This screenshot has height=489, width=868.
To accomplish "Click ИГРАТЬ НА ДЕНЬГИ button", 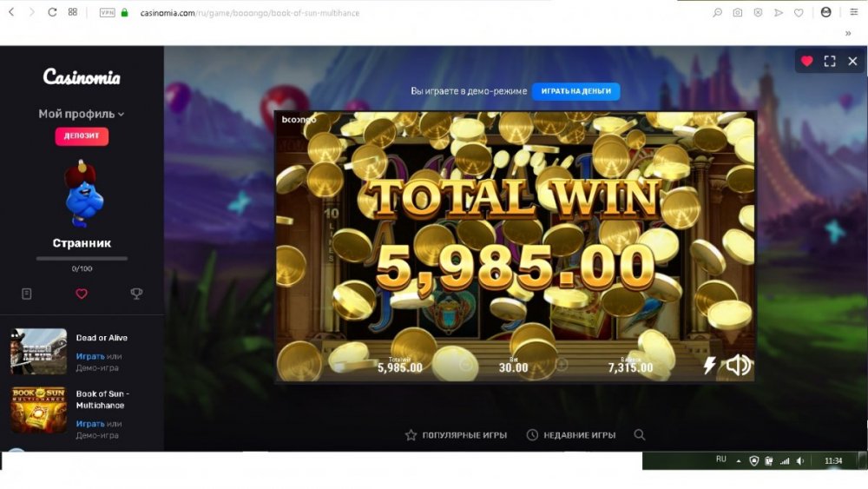I will (575, 91).
